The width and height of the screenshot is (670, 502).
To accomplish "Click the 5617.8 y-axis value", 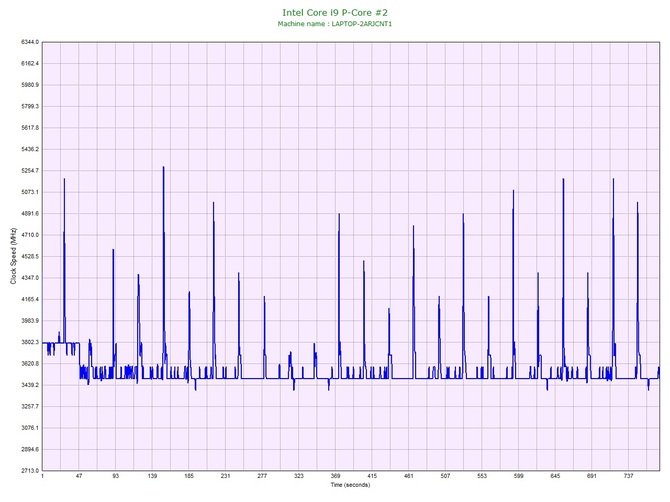I will pyautogui.click(x=30, y=128).
